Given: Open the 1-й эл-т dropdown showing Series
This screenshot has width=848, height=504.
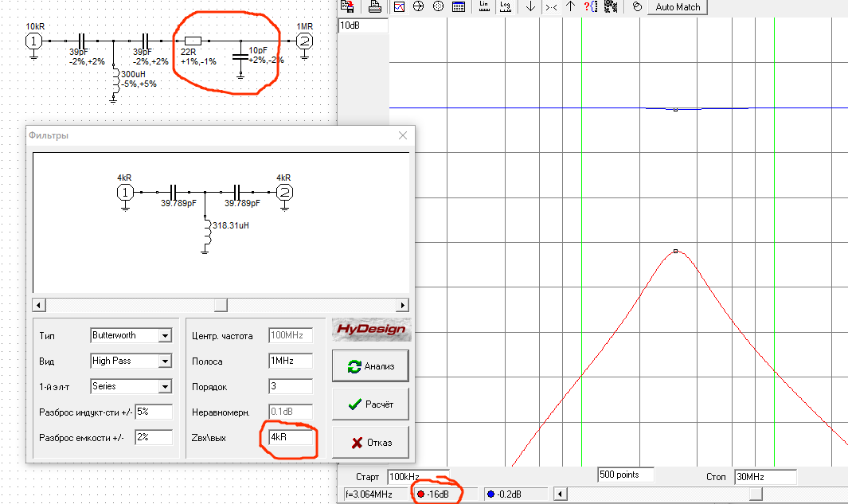Looking at the screenshot, I should tap(131, 386).
